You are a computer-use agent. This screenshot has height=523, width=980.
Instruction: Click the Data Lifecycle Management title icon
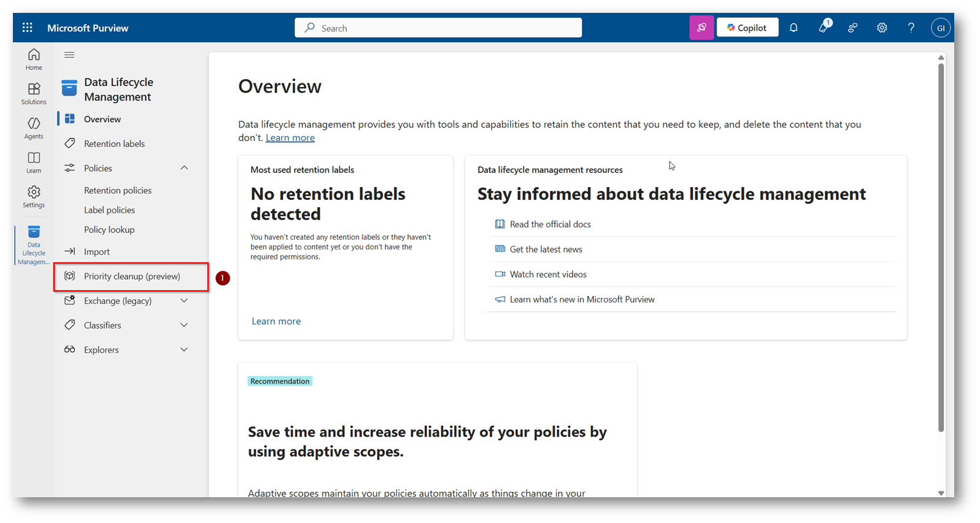[x=69, y=88]
